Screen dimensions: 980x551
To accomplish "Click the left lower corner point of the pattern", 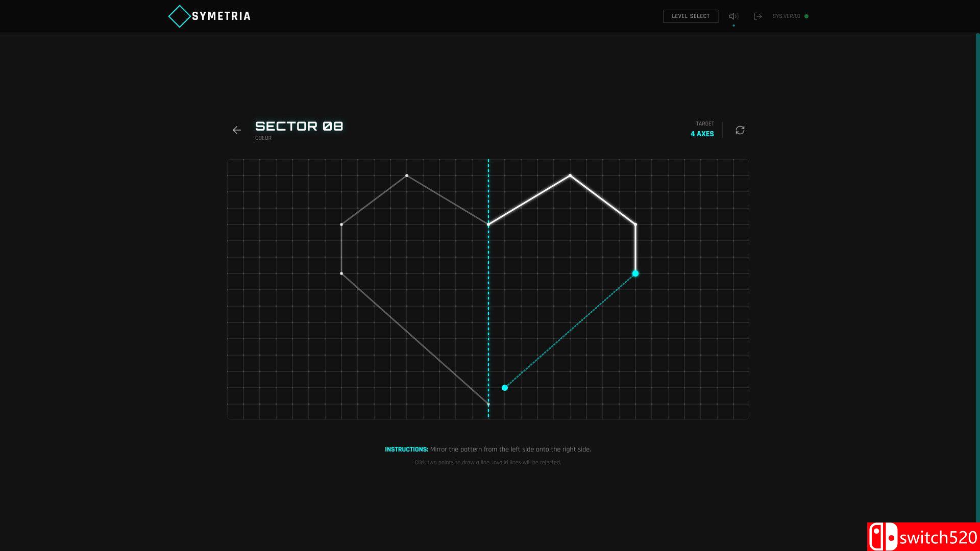I will coord(341,273).
